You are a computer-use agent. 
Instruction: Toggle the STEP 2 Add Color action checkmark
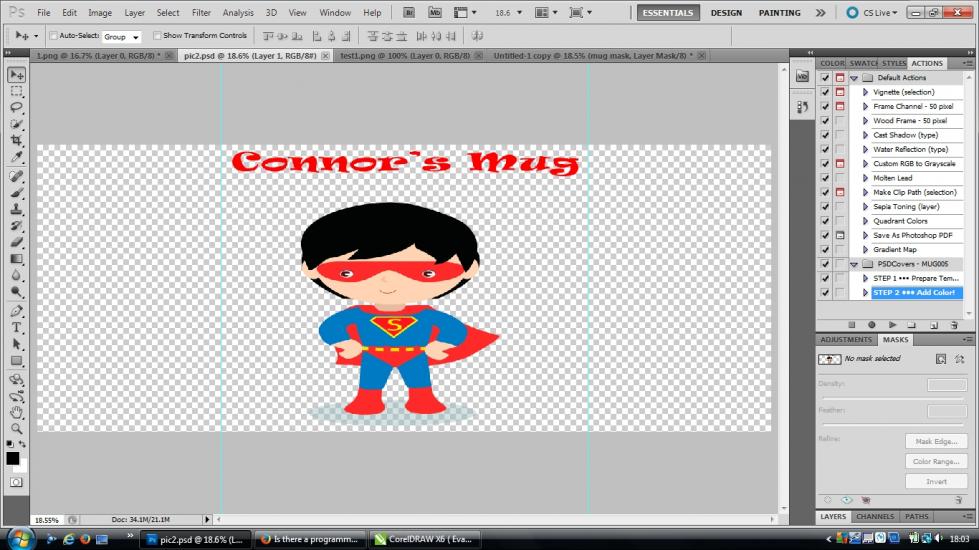click(x=825, y=293)
